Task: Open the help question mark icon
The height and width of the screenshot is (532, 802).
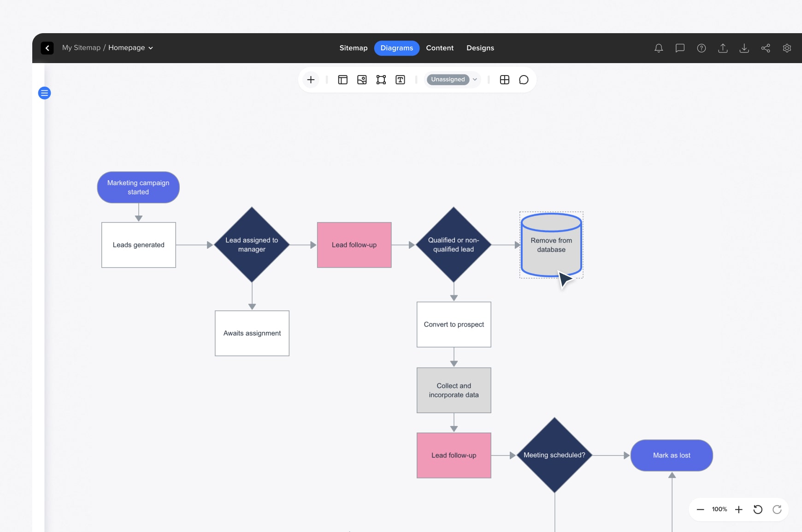Action: coord(701,48)
